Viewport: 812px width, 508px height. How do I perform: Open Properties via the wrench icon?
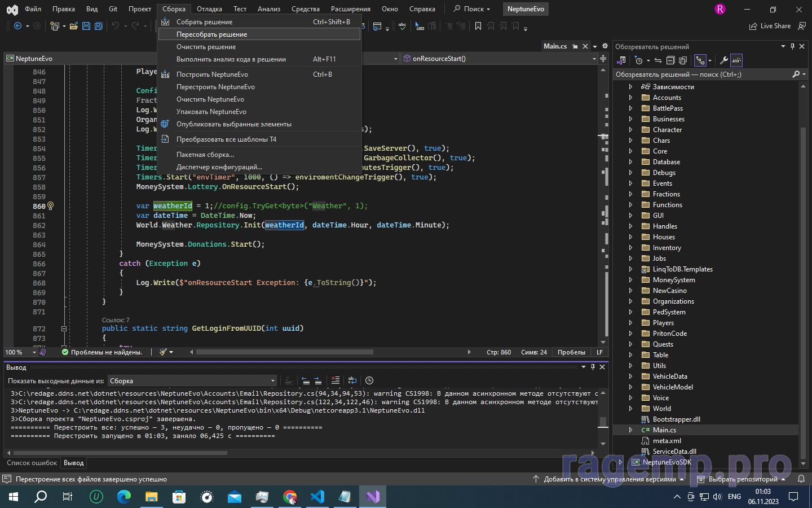(723, 60)
